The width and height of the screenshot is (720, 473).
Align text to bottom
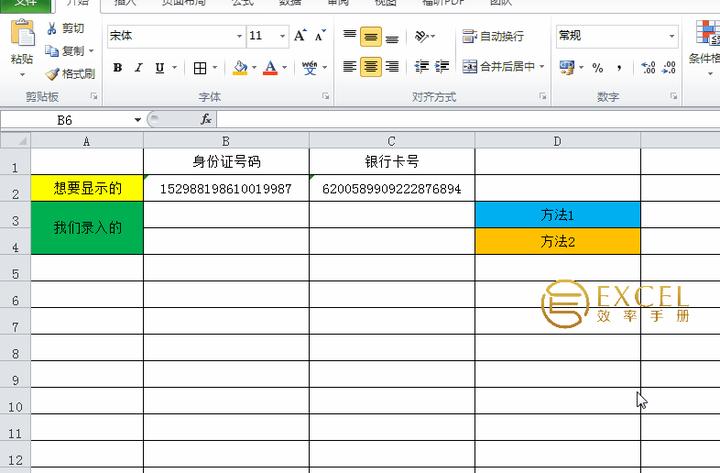click(x=392, y=36)
